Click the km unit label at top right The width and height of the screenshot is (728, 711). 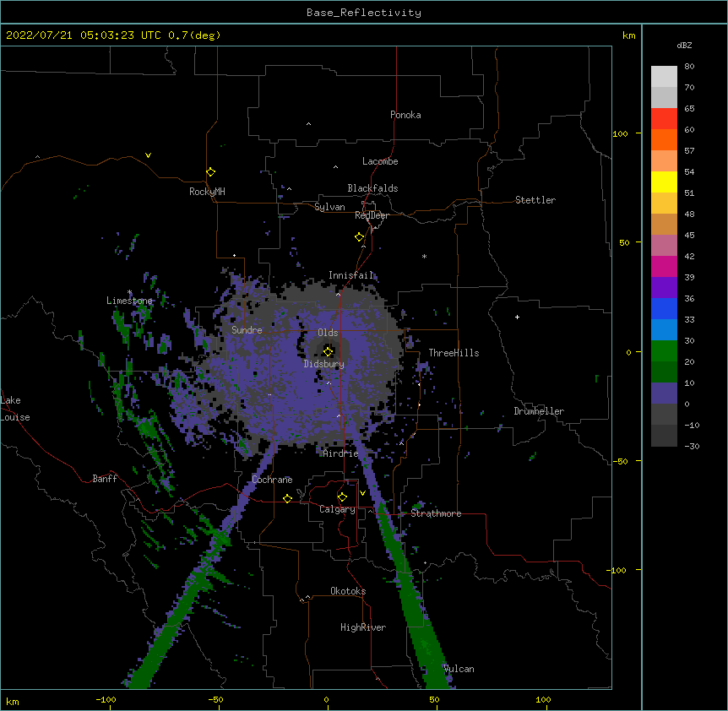[629, 35]
